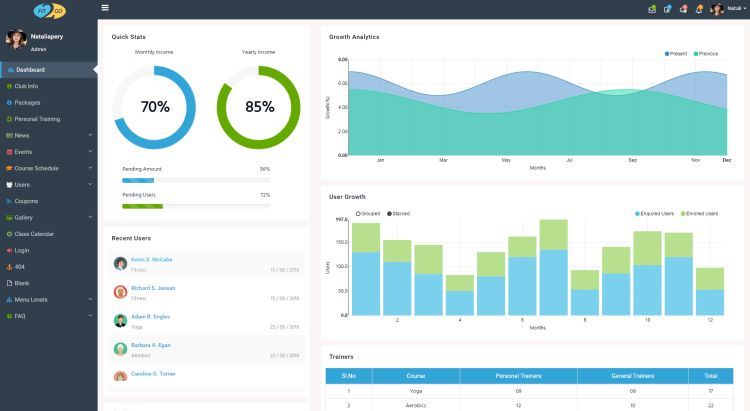The width and height of the screenshot is (750, 411).
Task: Expand the Events submenu
Action: [x=90, y=152]
